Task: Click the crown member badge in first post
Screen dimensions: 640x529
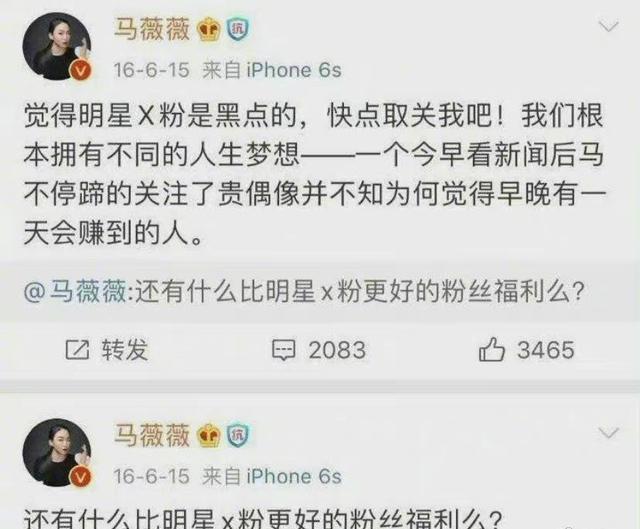Action: tap(209, 31)
